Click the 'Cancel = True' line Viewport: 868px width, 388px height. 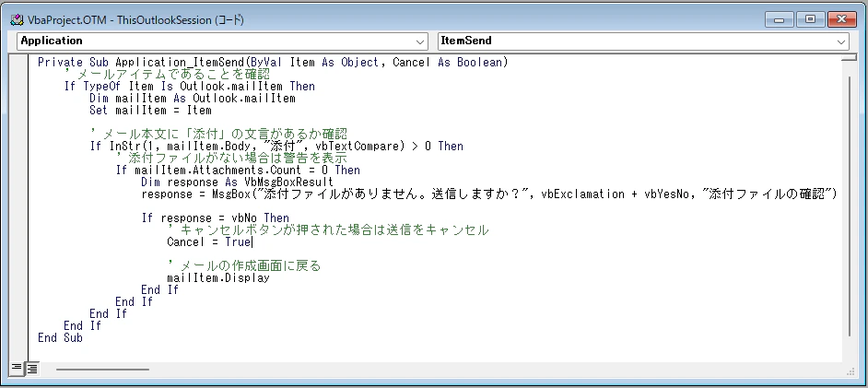click(x=208, y=241)
